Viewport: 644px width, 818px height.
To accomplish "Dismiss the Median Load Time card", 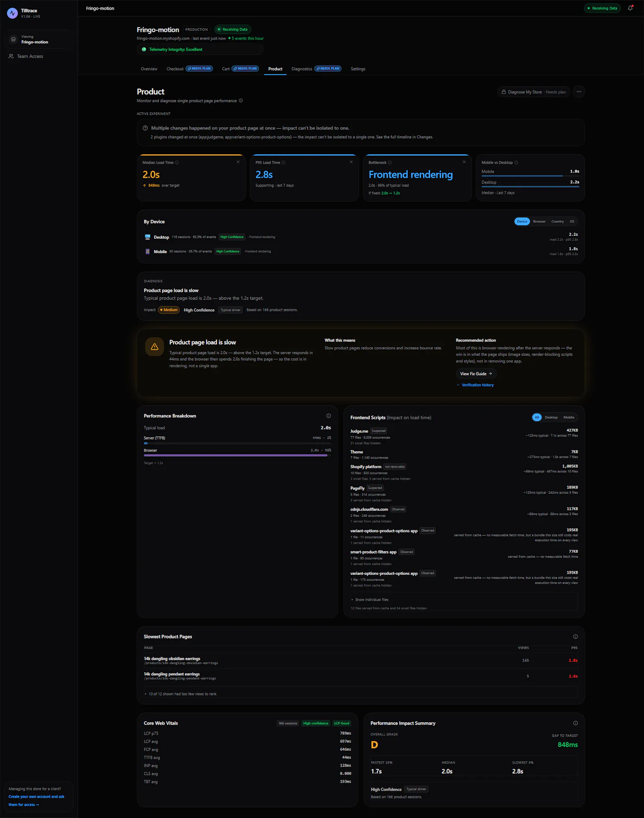I will 238,162.
